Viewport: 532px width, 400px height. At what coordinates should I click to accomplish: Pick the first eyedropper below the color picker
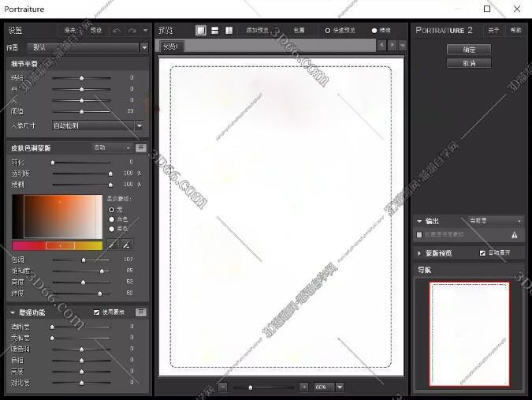tap(112, 245)
